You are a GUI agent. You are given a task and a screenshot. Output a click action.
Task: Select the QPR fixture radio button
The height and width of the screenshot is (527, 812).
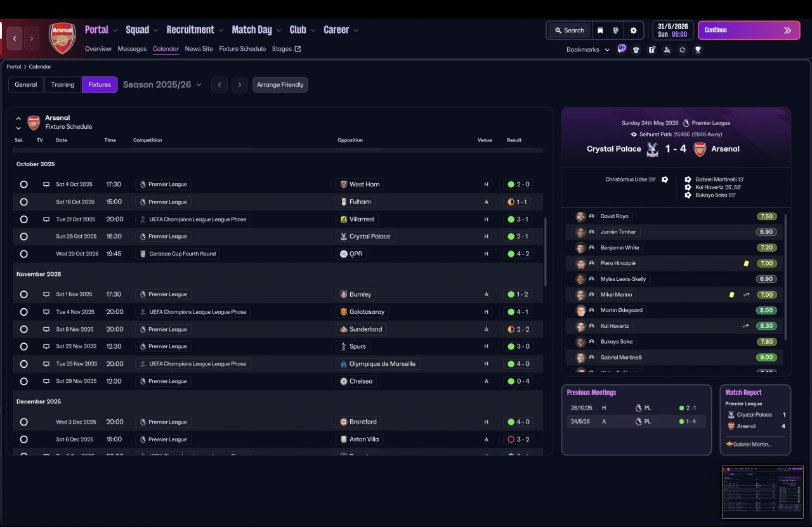pyautogui.click(x=23, y=254)
